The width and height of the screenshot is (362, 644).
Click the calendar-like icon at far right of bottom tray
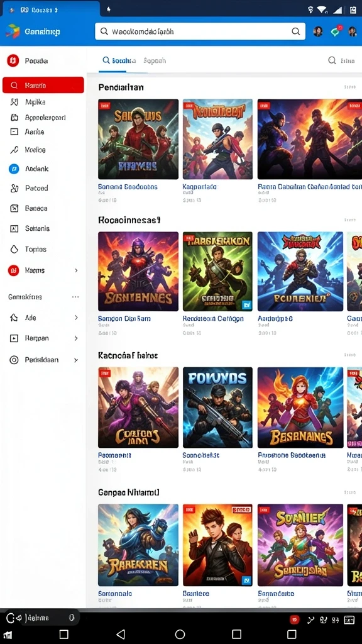coord(349,620)
